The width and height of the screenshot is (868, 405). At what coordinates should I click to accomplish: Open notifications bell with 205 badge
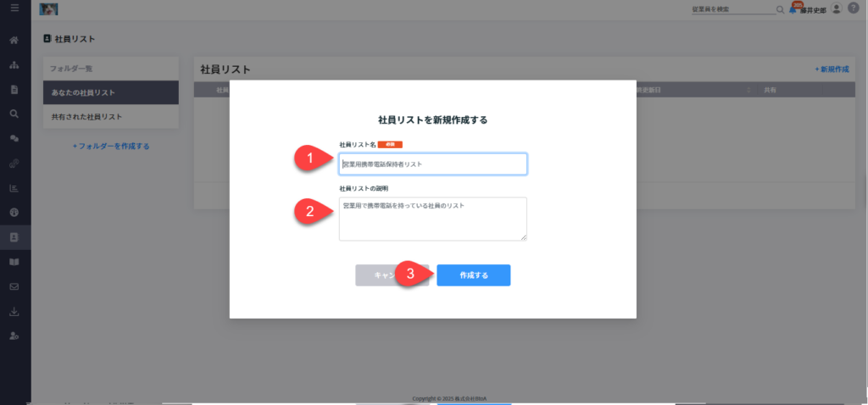(793, 8)
